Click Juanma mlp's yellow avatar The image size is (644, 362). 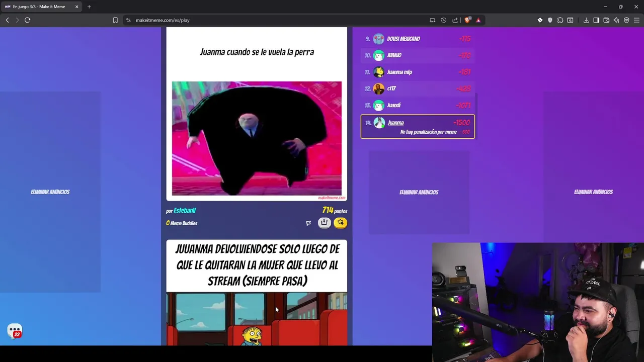click(x=379, y=72)
